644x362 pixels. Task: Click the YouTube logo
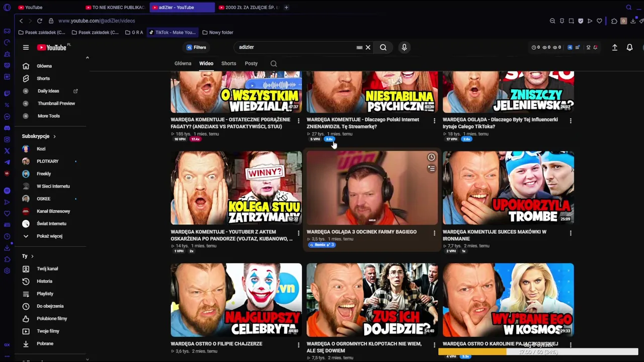(x=51, y=47)
